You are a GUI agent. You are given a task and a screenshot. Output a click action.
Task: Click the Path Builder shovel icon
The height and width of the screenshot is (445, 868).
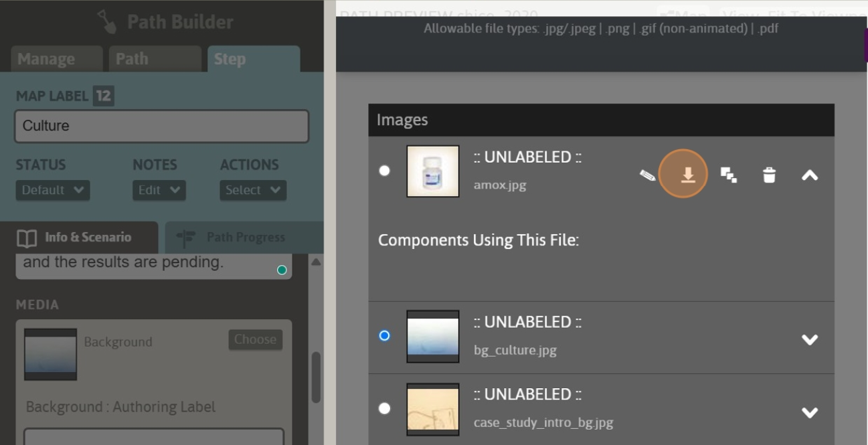point(107,21)
